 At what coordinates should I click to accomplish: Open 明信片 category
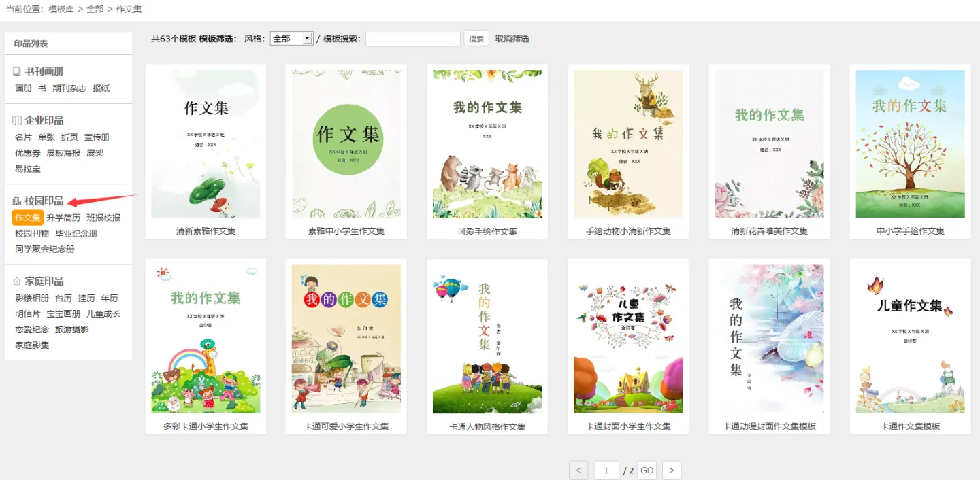pyautogui.click(x=28, y=313)
